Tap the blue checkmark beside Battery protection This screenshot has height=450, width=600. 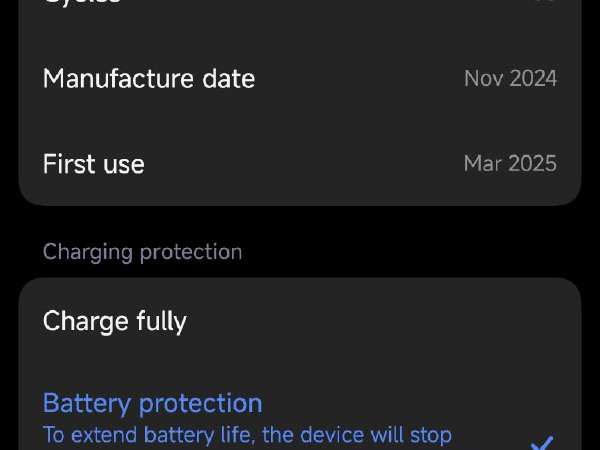[543, 444]
